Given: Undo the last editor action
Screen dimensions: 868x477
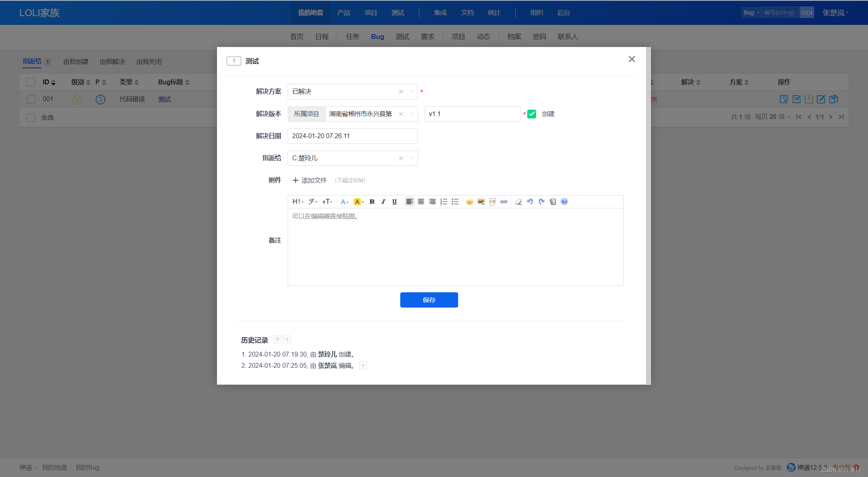Looking at the screenshot, I should click(530, 202).
